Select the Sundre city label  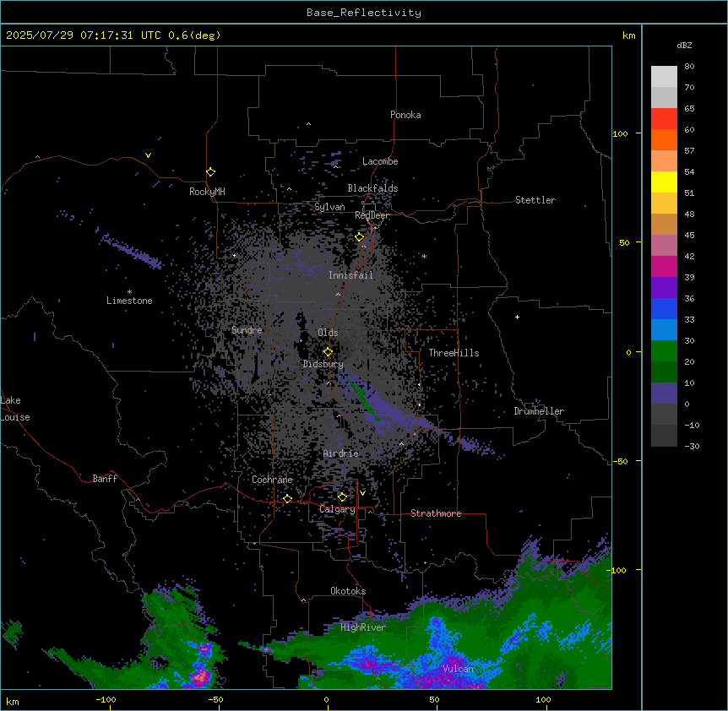247,330
